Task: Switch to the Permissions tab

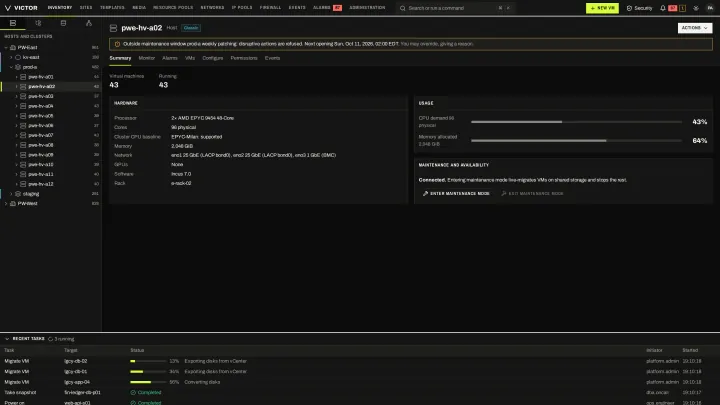Action: [x=244, y=58]
